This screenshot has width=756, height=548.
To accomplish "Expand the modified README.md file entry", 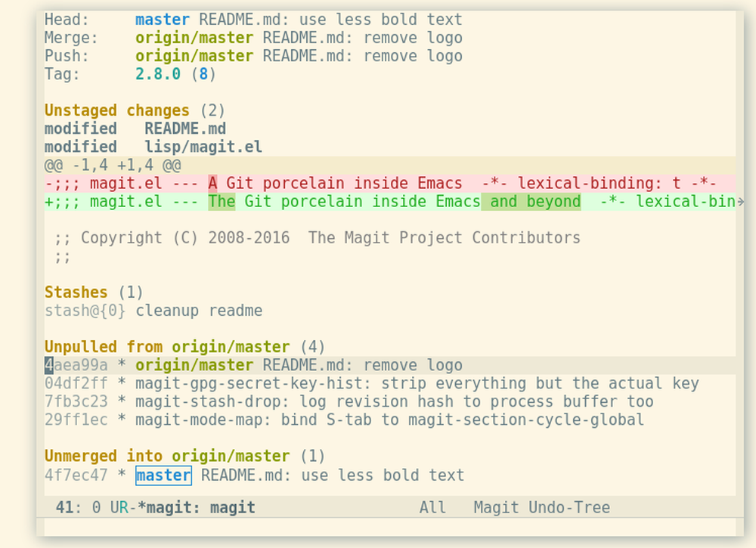I will coord(135,128).
